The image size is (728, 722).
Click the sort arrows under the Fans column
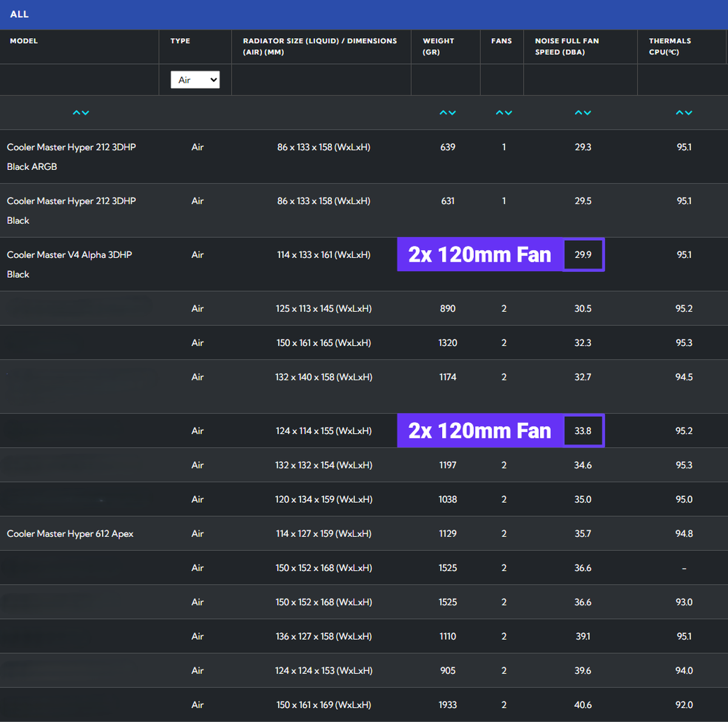point(504,113)
